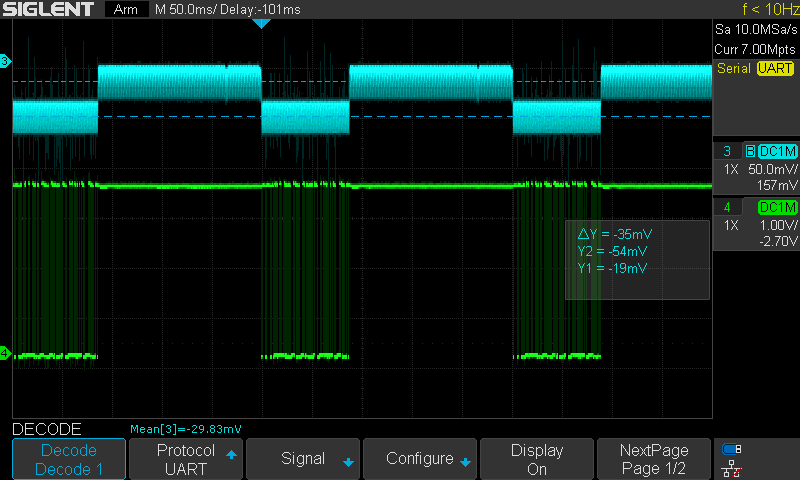800x480 pixels.
Task: Toggle decode Display On setting
Action: pyautogui.click(x=537, y=459)
